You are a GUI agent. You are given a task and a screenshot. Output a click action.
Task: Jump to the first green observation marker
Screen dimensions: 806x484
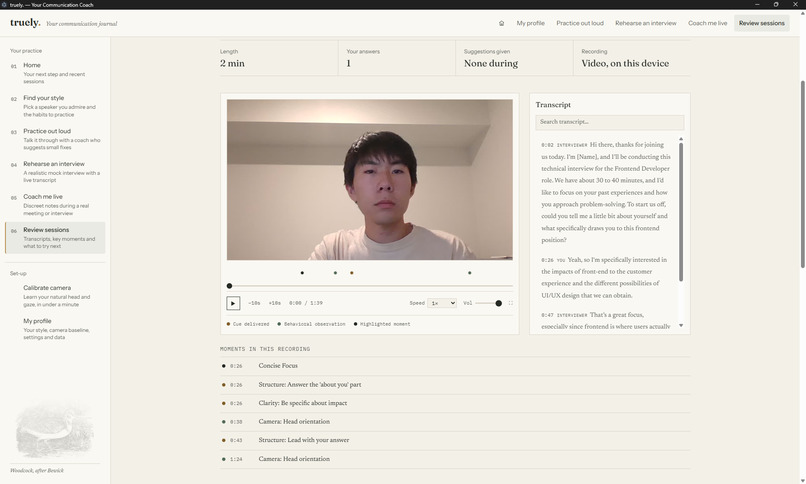coord(335,273)
